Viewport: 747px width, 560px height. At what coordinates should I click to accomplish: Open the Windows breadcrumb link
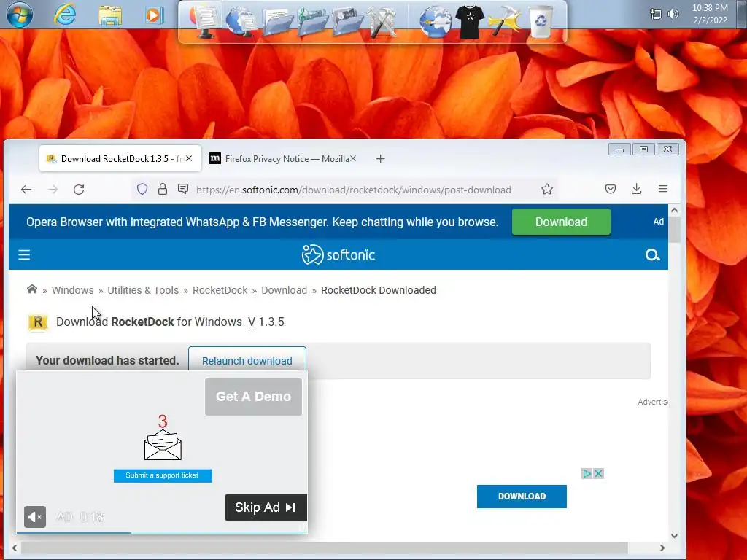tap(72, 290)
